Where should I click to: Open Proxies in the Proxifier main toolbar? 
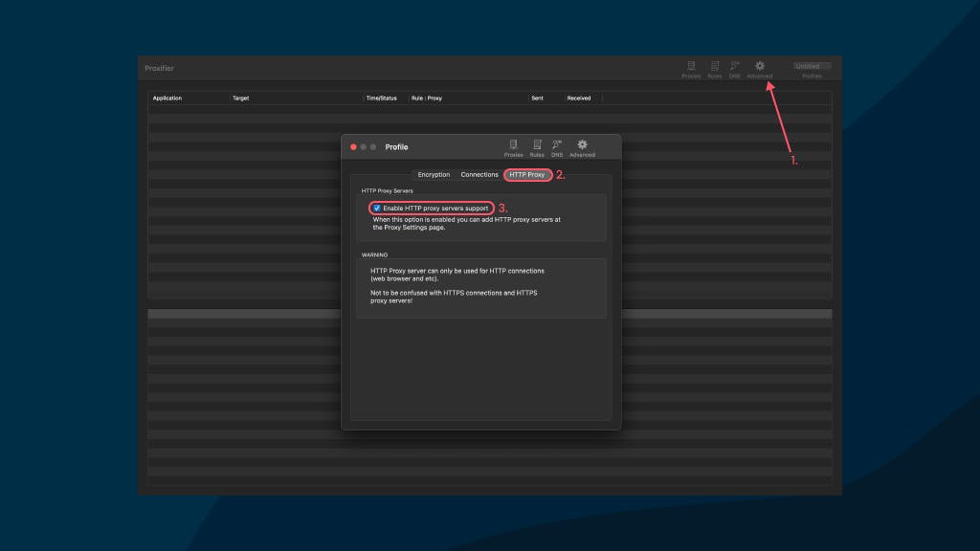pyautogui.click(x=691, y=69)
